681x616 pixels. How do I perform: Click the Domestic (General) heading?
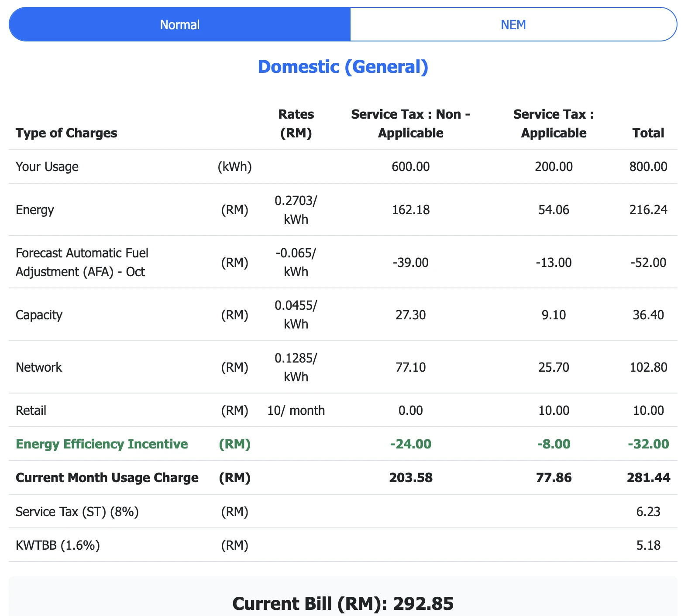(x=343, y=66)
